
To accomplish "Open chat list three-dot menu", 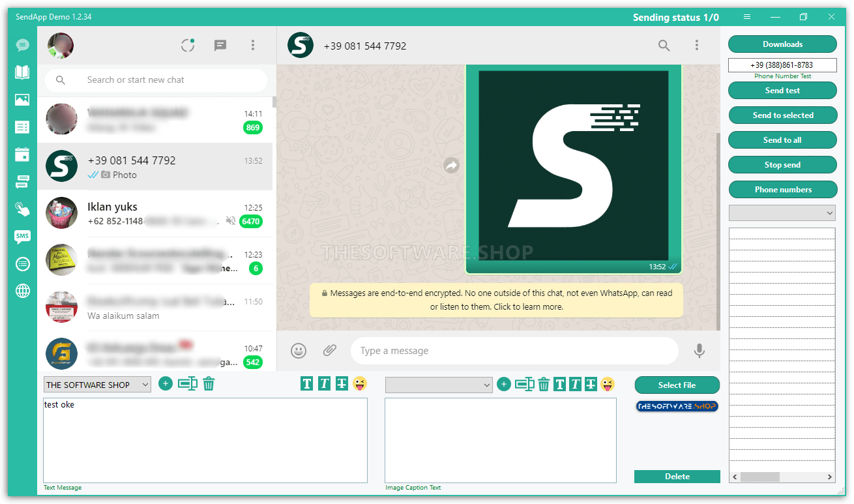I will (x=253, y=45).
